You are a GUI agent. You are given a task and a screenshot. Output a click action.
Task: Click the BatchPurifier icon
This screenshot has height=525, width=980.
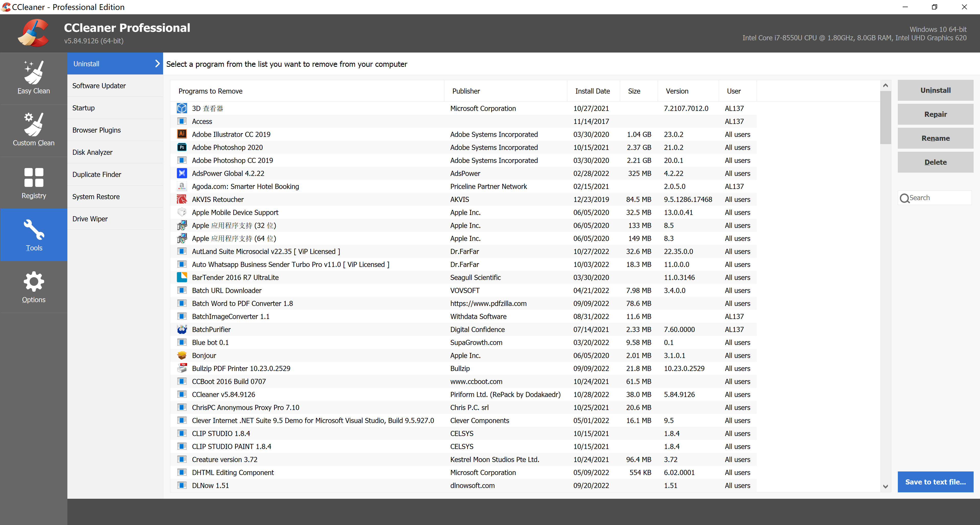point(182,329)
